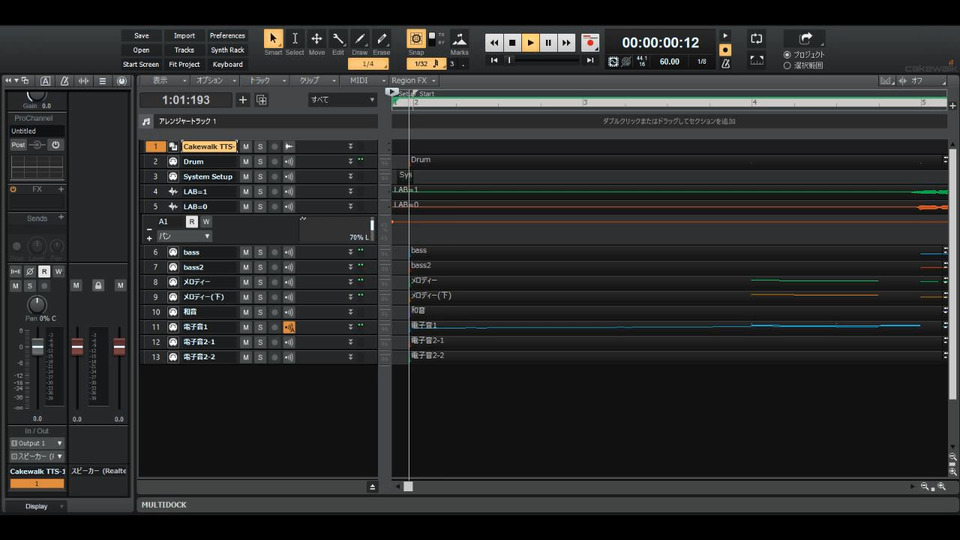Pick the Draw tool

coord(360,40)
